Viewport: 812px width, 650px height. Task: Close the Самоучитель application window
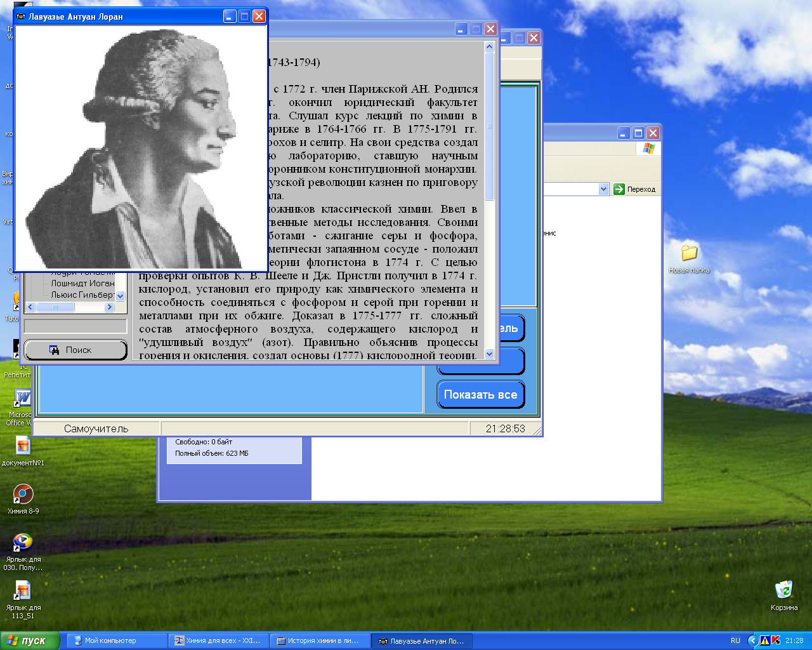[x=534, y=38]
